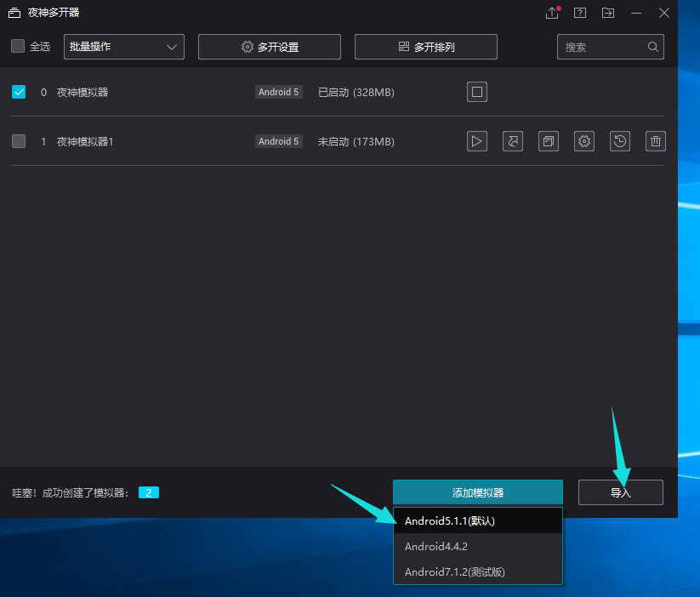700x597 pixels.
Task: Delete the 夜神模拟器1 instance
Action: [x=656, y=141]
